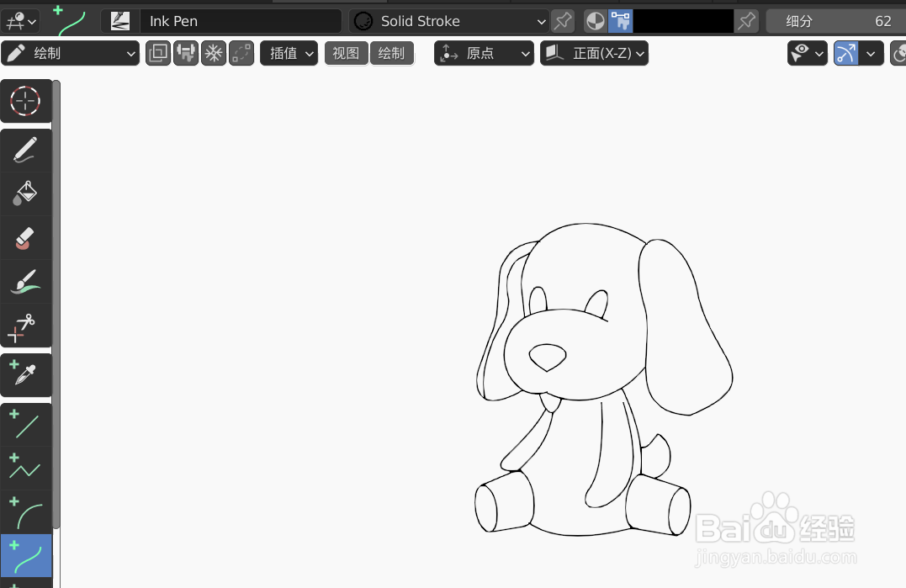Toggle the automerge strokes icon
The image size is (906, 588).
[x=241, y=53]
